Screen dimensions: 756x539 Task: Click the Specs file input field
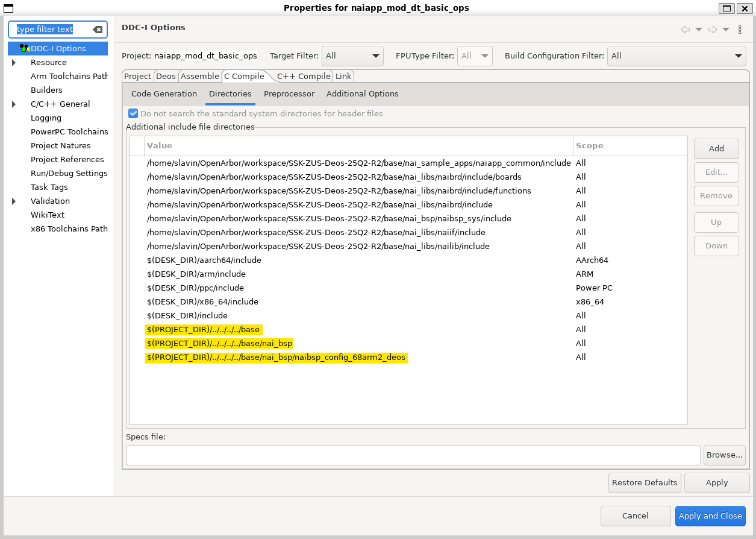413,455
